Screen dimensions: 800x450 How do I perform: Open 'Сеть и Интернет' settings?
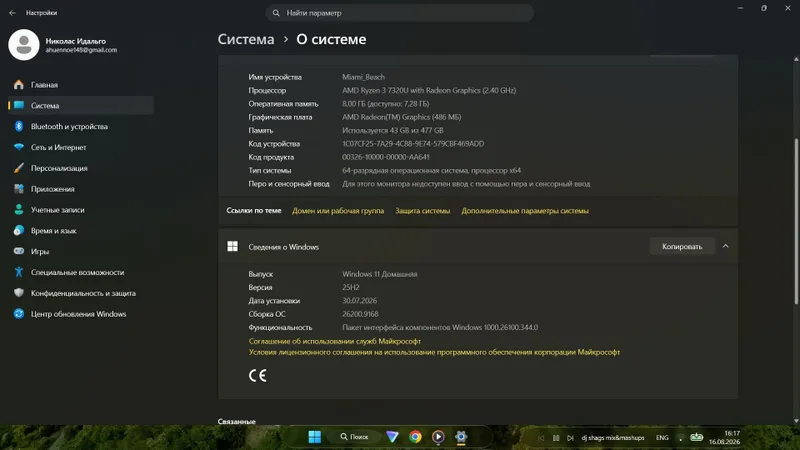(81, 147)
